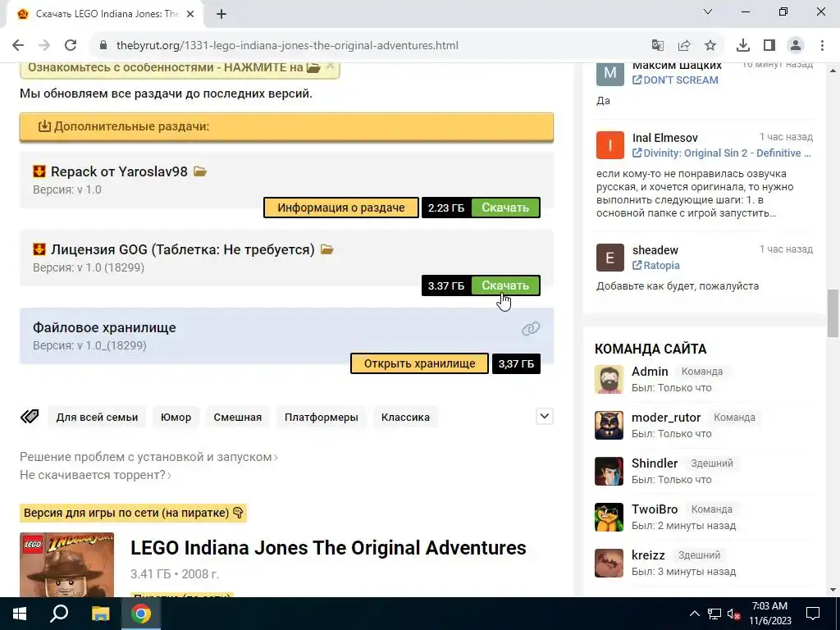Image resolution: width=840 pixels, height=630 pixels.
Task: Expand the tag list dropdown arrow
Action: pos(545,416)
